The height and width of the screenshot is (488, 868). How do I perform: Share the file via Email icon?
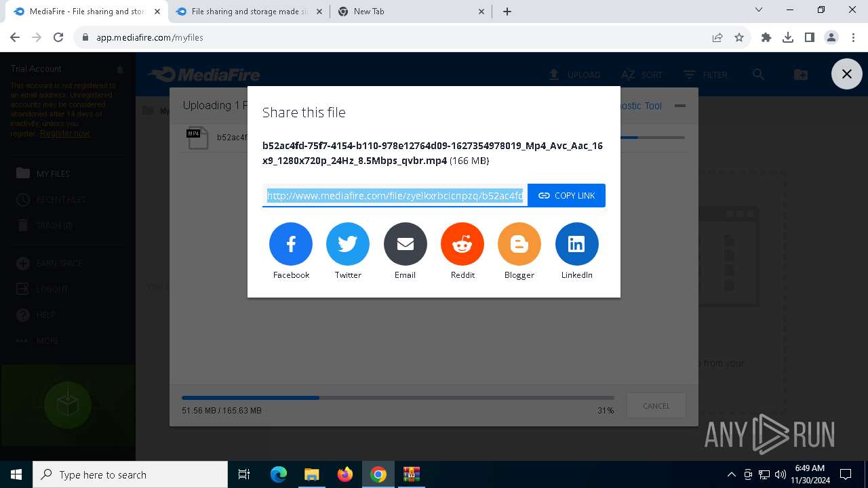coord(406,244)
